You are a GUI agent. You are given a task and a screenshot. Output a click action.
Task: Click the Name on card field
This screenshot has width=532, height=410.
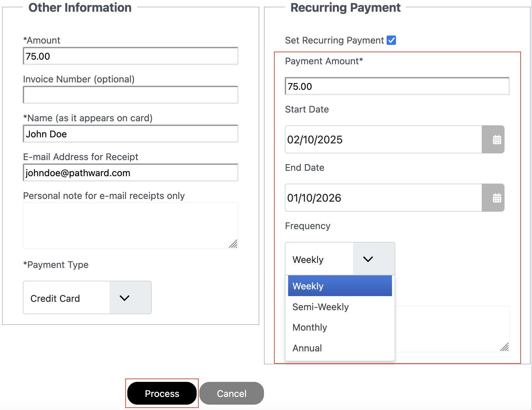click(x=131, y=134)
